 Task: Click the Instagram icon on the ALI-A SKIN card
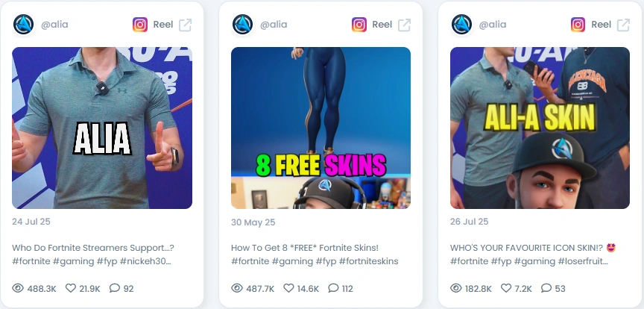(578, 25)
